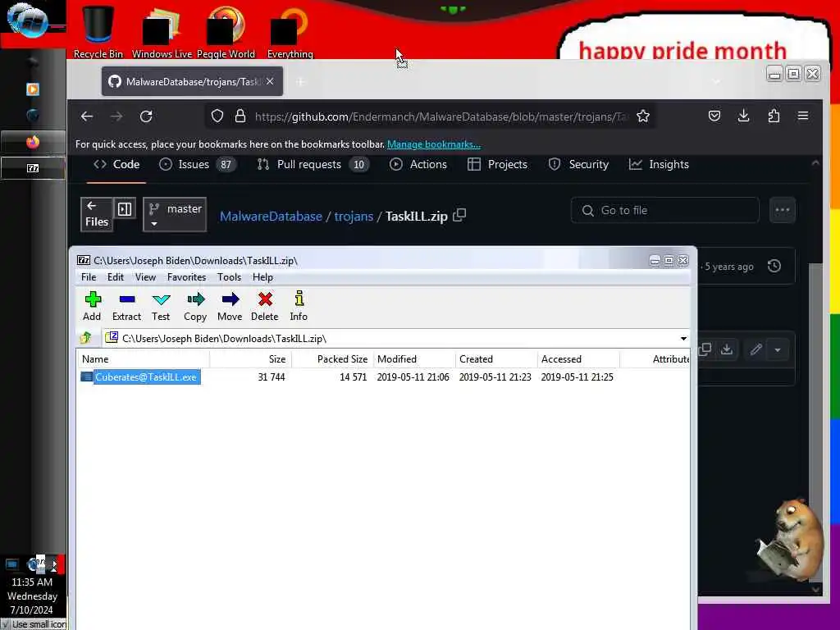Open the Firefox hamburger application menu
The width and height of the screenshot is (840, 630).
tap(802, 116)
